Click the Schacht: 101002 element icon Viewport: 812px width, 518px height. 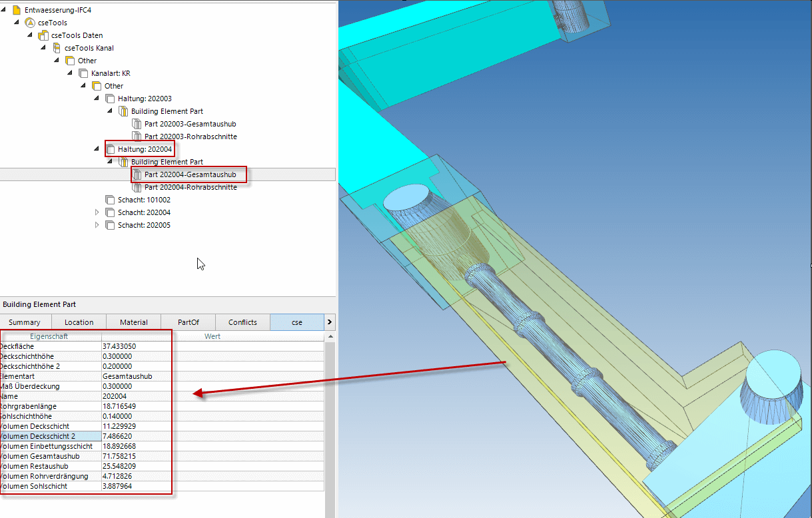(x=110, y=200)
